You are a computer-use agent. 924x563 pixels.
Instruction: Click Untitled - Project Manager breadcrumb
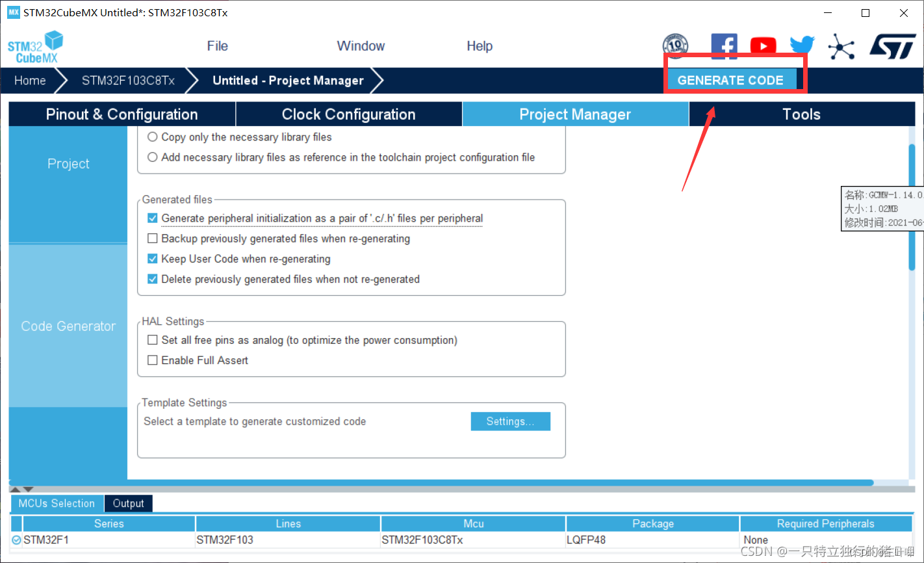coord(288,81)
